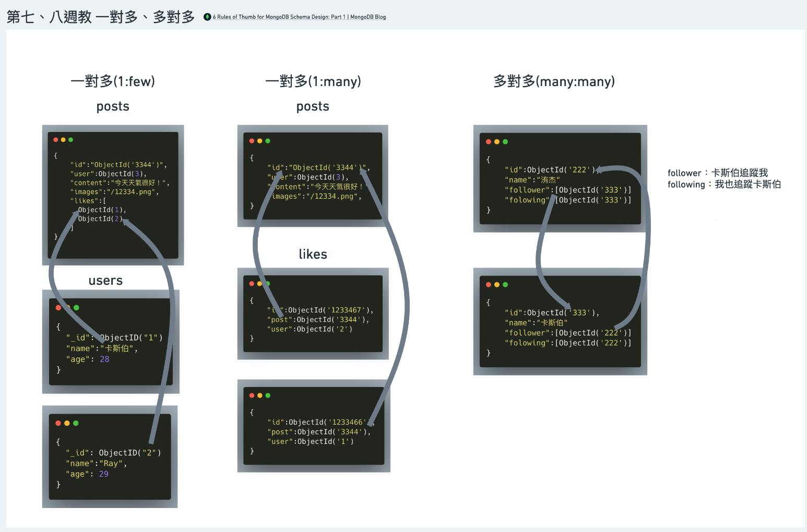Click the "name":"Ray" line
Viewport: 807px width, 532px height.
click(96, 463)
